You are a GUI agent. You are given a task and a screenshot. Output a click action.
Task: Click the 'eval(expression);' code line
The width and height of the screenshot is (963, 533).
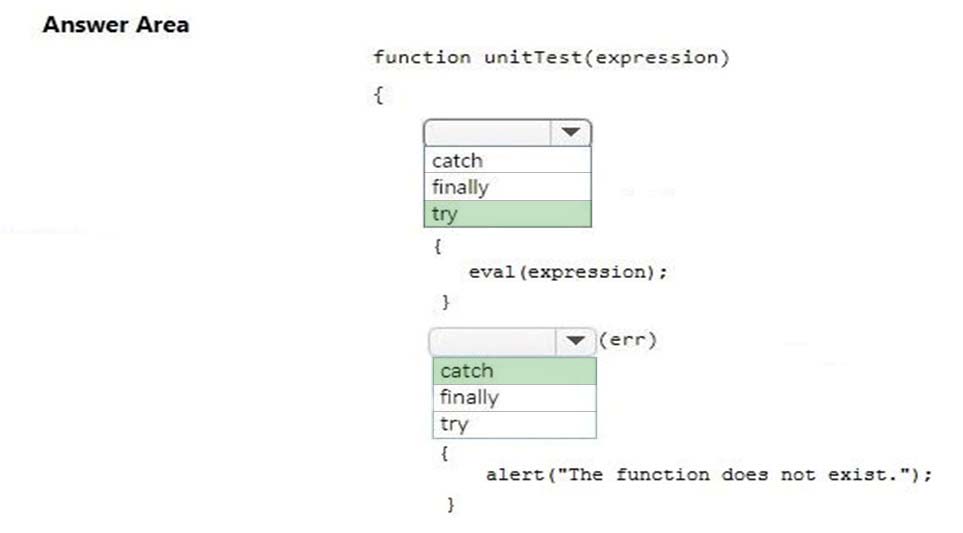point(568,272)
